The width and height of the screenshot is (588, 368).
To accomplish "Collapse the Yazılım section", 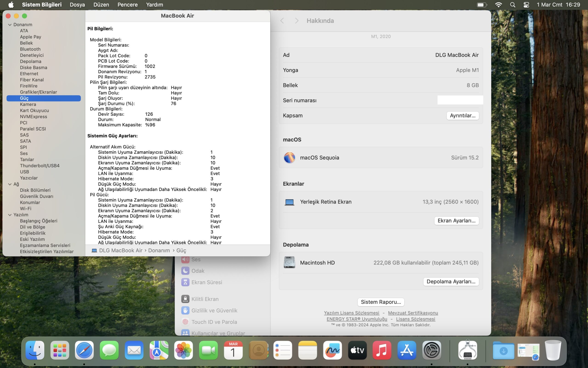I will tap(10, 215).
